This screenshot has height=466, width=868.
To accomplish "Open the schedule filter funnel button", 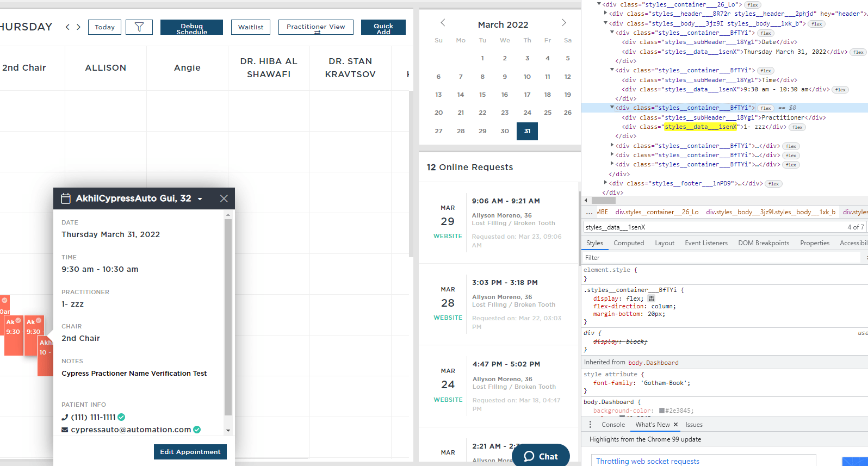I will coord(139,27).
